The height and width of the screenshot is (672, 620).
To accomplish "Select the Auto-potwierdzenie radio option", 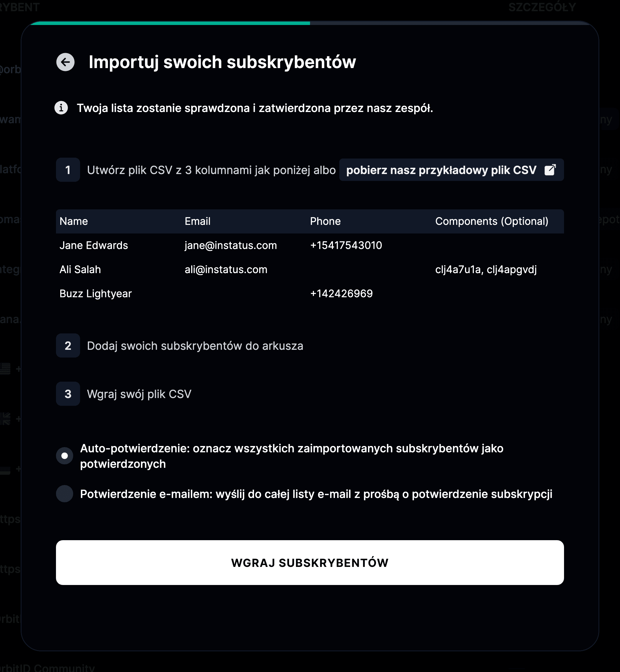I will point(65,456).
